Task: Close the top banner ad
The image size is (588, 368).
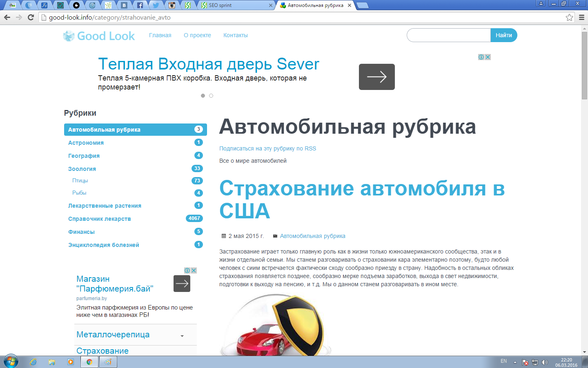Action: point(488,57)
